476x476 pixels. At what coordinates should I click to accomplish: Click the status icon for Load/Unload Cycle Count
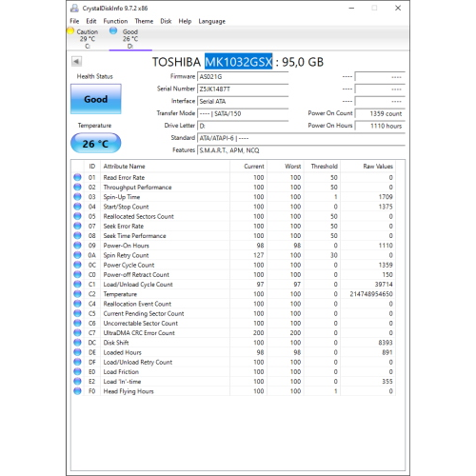pyautogui.click(x=77, y=285)
